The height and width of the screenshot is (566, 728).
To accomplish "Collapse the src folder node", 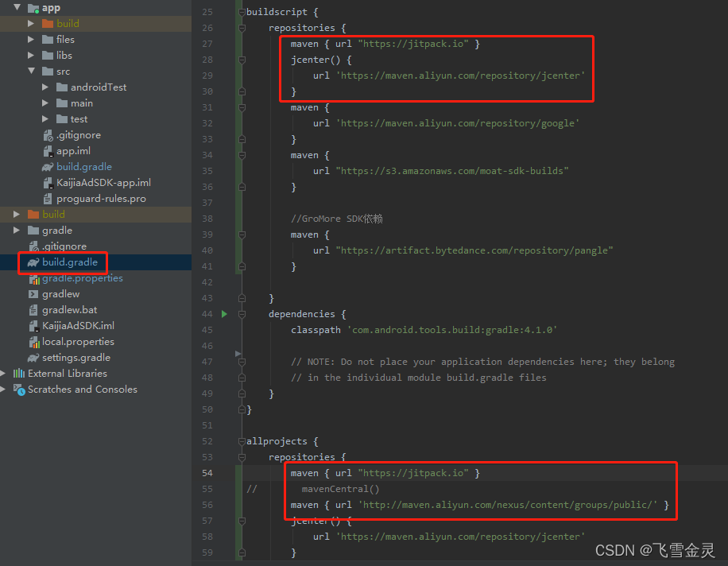I will click(32, 71).
